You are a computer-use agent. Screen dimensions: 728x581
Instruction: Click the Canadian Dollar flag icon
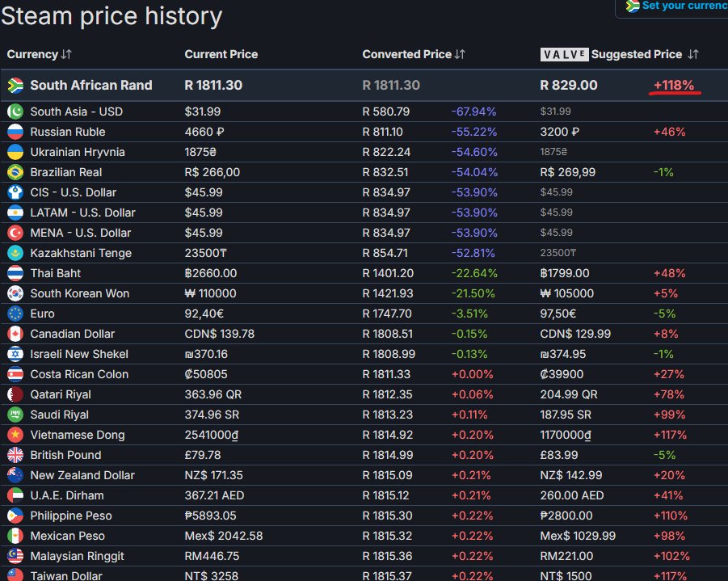click(x=15, y=334)
